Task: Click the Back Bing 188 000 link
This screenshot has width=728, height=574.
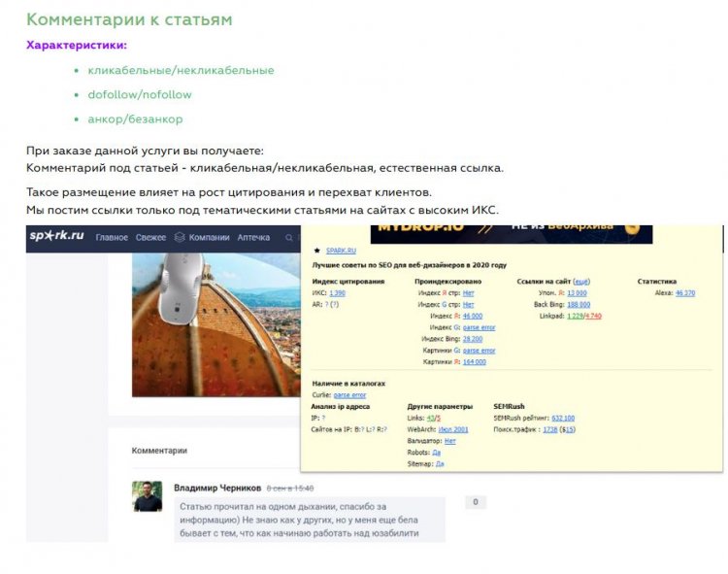Action: click(579, 305)
